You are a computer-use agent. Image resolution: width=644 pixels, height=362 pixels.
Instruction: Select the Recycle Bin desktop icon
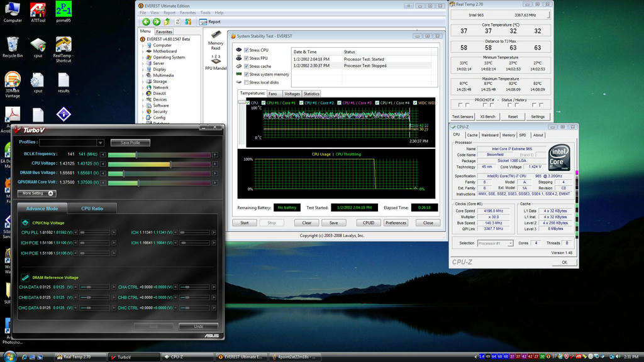[x=13, y=47]
